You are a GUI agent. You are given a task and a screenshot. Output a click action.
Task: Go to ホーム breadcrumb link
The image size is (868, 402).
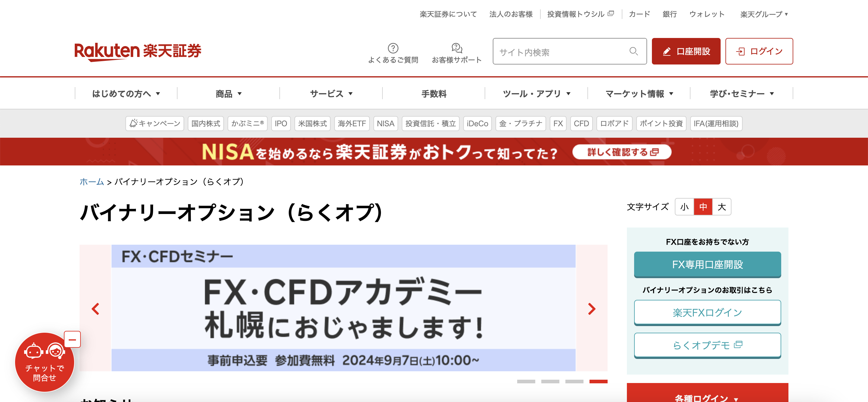[92, 182]
